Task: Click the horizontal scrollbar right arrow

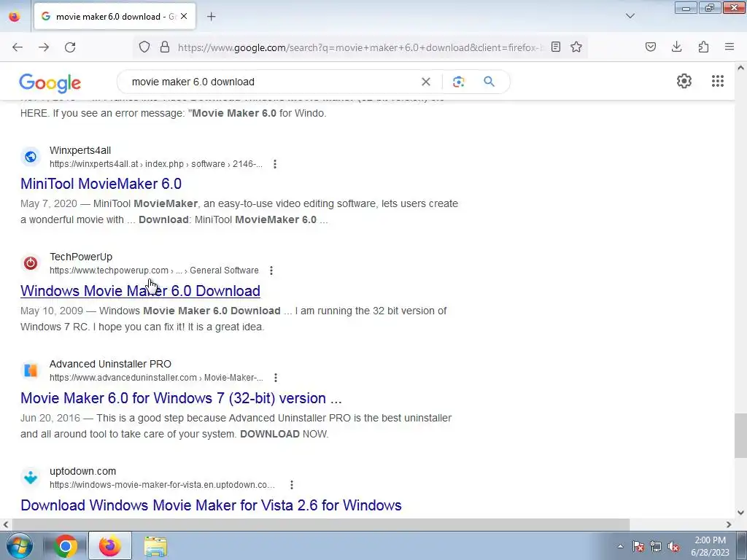Action: click(729, 525)
